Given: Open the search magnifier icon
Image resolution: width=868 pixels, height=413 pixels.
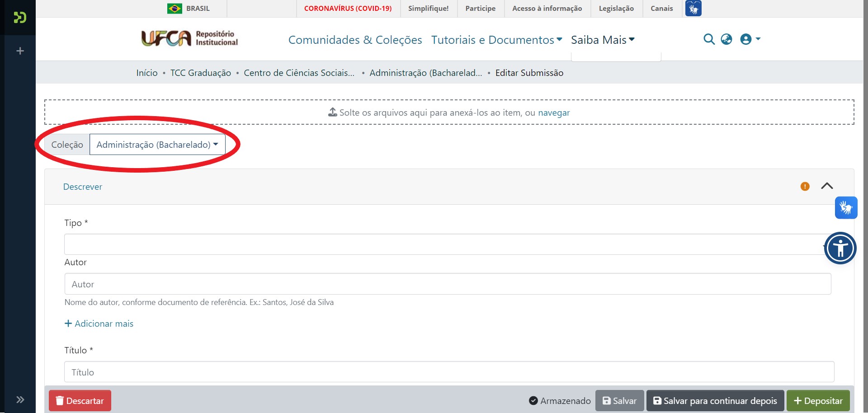Looking at the screenshot, I should tap(709, 39).
